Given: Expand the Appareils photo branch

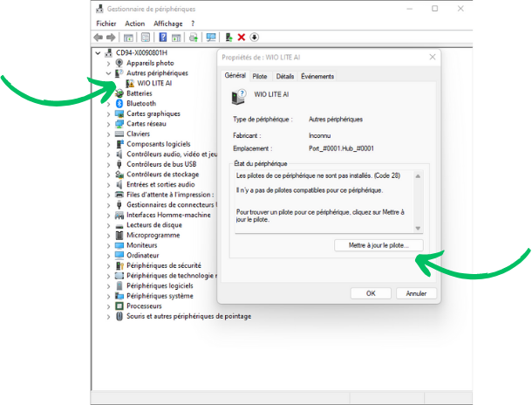Looking at the screenshot, I should pos(108,64).
